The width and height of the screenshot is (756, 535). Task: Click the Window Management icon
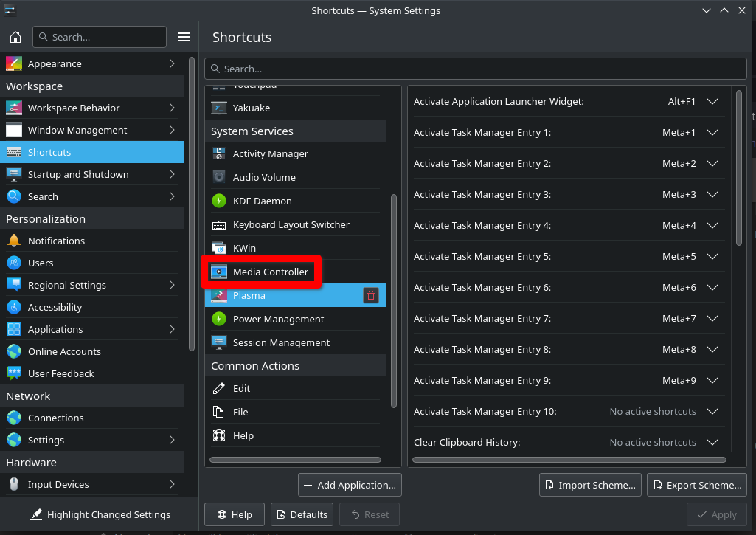[x=14, y=130]
